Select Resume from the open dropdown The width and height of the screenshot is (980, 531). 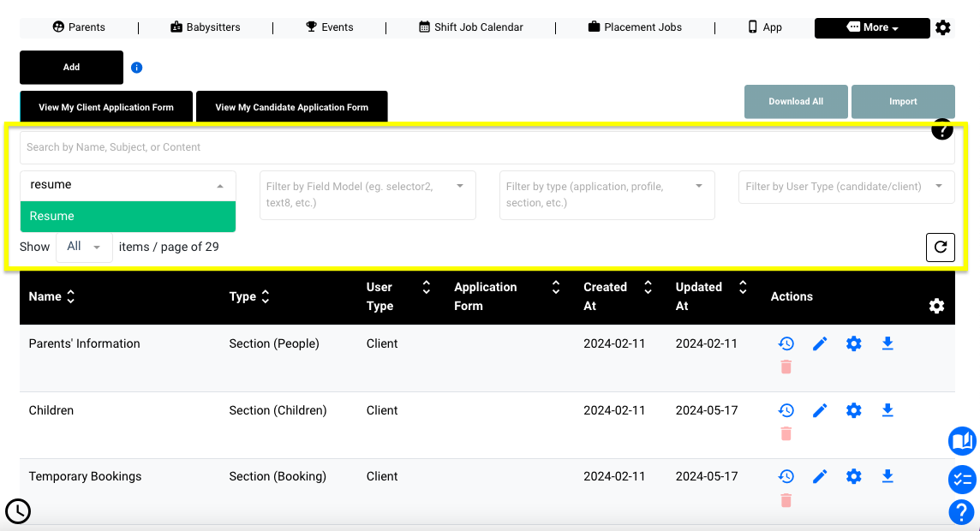click(128, 217)
